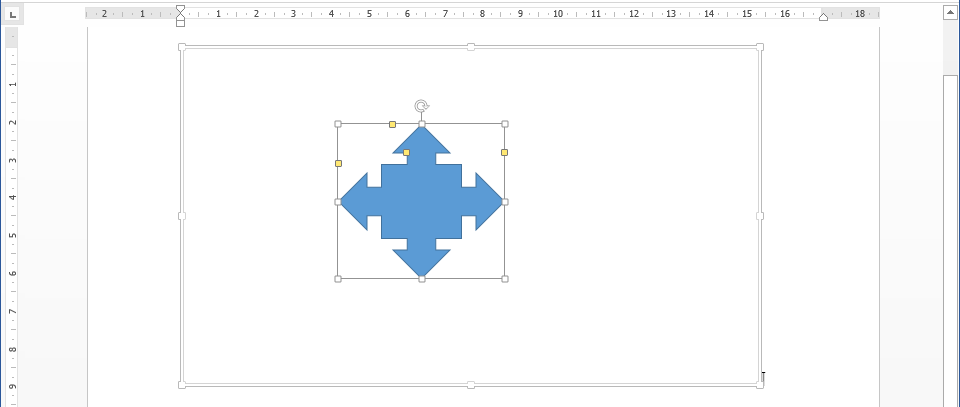This screenshot has height=407, width=960.
Task: Select the right indent marker on ruler
Action: coord(823,17)
